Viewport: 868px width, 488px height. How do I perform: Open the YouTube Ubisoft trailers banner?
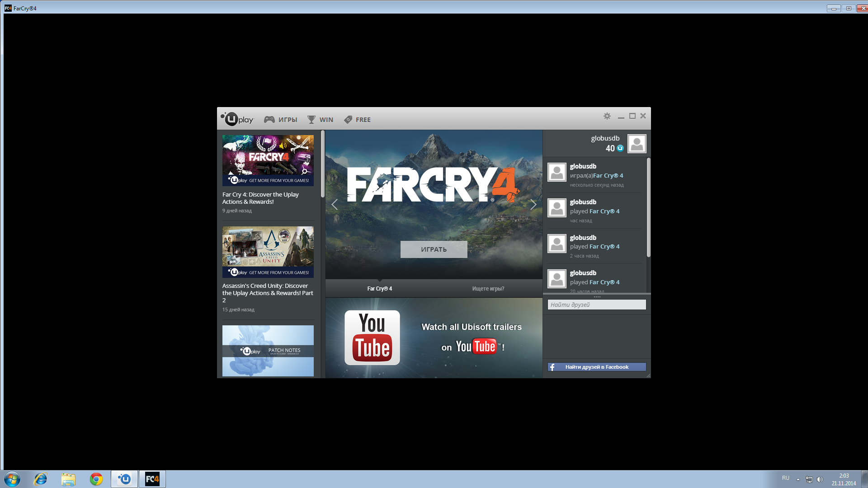coord(434,338)
